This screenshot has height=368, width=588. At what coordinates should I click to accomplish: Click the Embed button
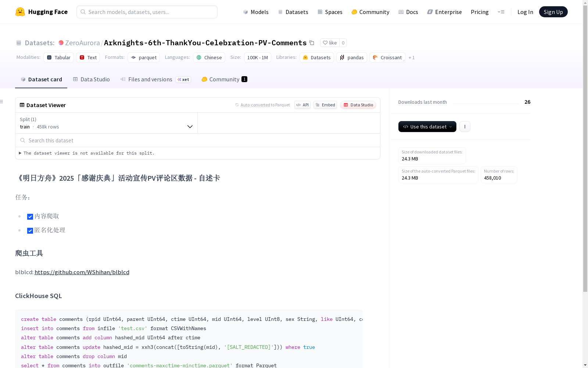pos(325,105)
